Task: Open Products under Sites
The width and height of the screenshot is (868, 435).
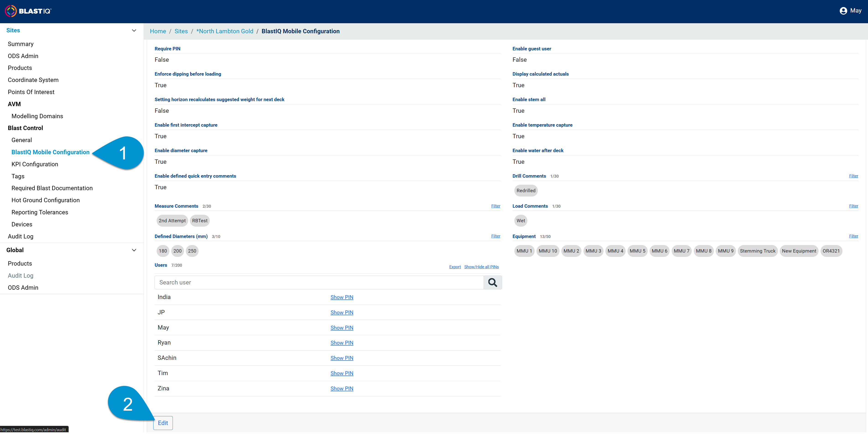Action: [x=20, y=68]
